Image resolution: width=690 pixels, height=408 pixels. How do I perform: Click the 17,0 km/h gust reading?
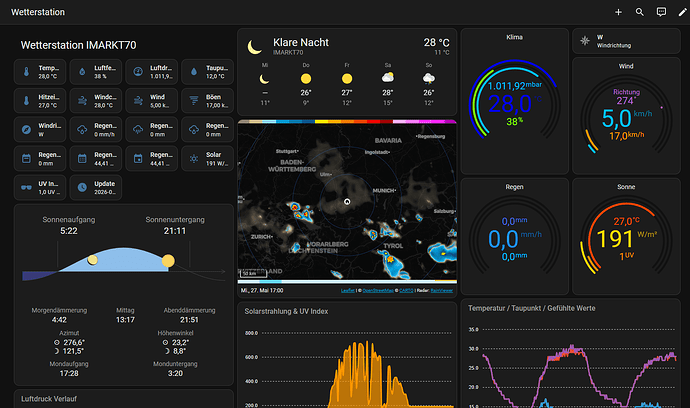click(x=626, y=136)
